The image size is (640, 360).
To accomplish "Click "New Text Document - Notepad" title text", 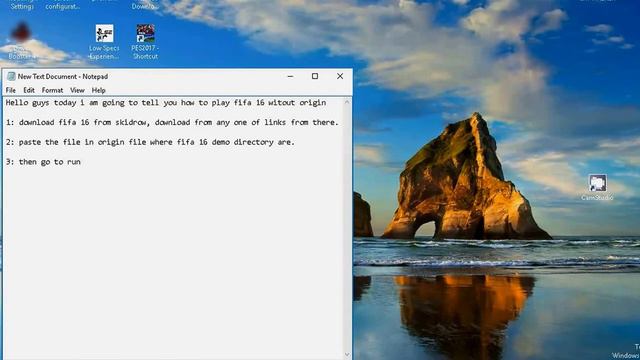I will [x=63, y=76].
